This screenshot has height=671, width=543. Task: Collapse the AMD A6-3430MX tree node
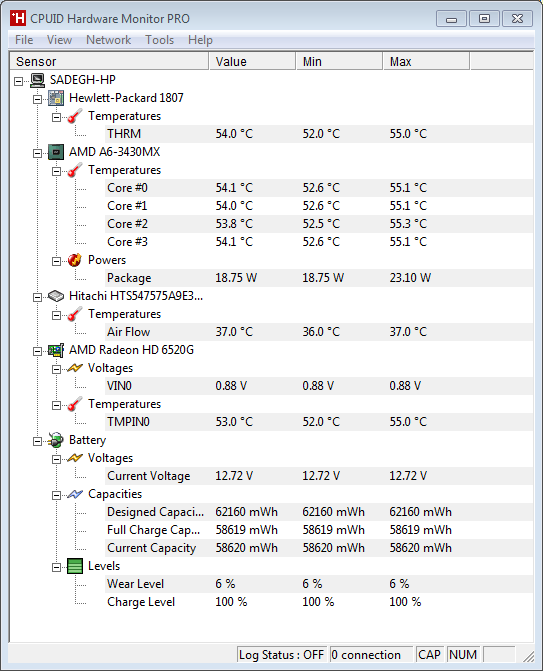pos(38,153)
